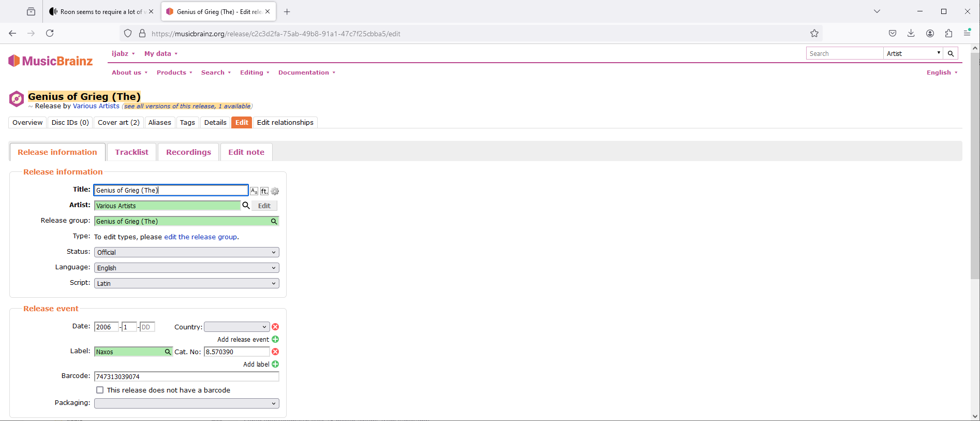Image resolution: width=980 pixels, height=421 pixels.
Task: Click green plus to add label
Action: [275, 364]
